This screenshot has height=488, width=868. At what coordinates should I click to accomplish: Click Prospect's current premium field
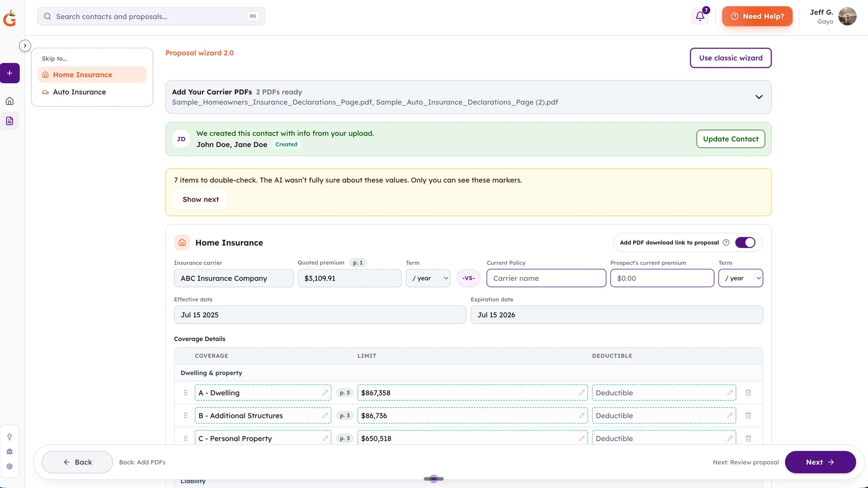(662, 278)
